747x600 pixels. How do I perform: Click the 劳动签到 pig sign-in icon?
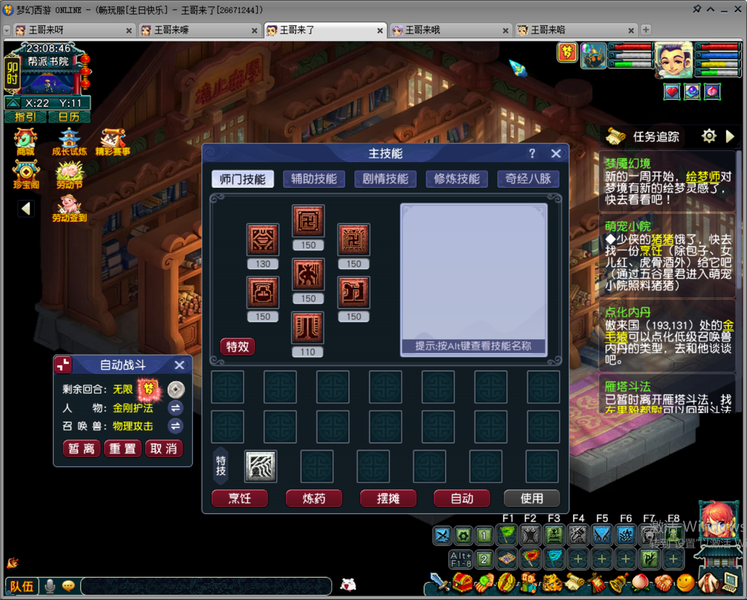(70, 208)
